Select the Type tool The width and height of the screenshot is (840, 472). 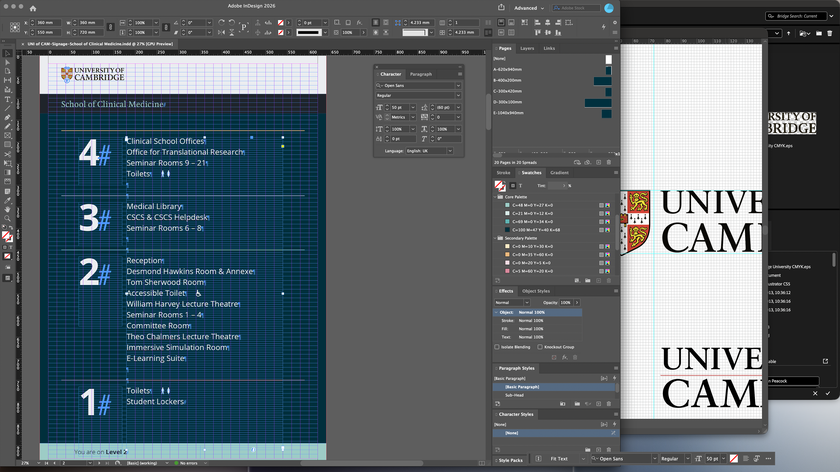point(8,100)
